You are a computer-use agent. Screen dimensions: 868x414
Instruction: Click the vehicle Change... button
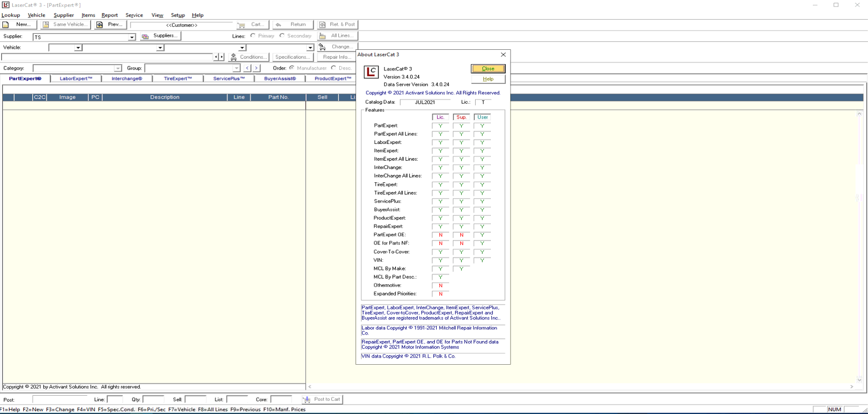(337, 47)
